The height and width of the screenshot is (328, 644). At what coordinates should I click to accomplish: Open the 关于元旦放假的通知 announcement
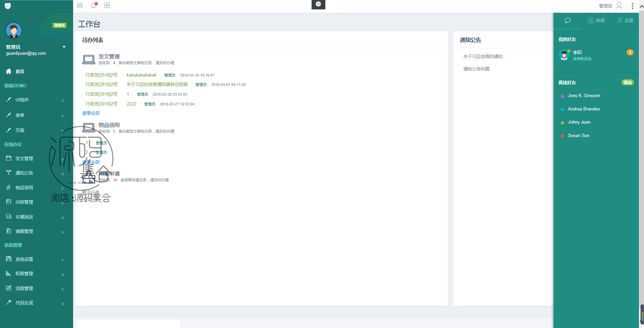(x=483, y=56)
